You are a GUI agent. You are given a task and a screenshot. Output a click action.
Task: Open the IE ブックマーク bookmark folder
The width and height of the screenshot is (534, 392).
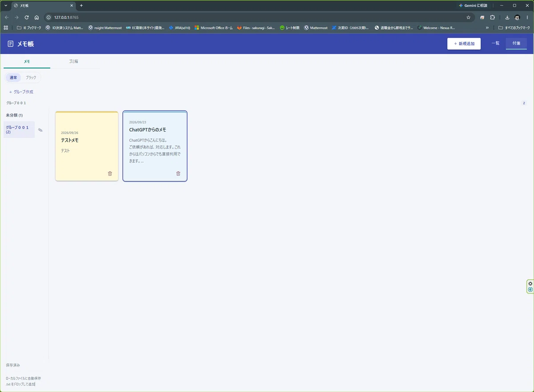pos(29,28)
